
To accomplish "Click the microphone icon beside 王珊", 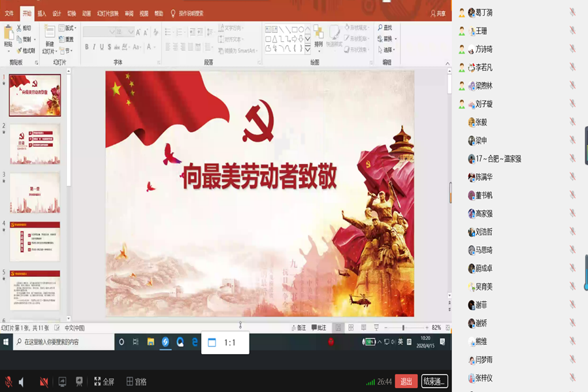I will pos(572,31).
